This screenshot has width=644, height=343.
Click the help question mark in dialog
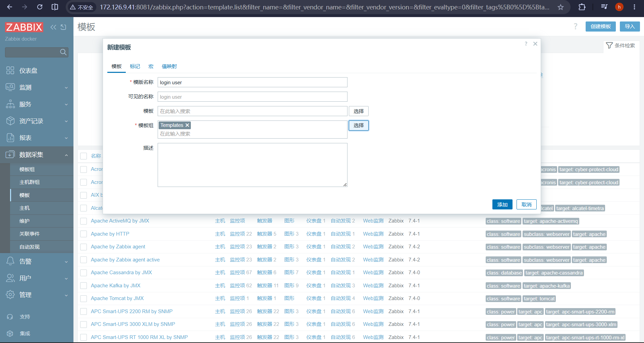click(526, 44)
